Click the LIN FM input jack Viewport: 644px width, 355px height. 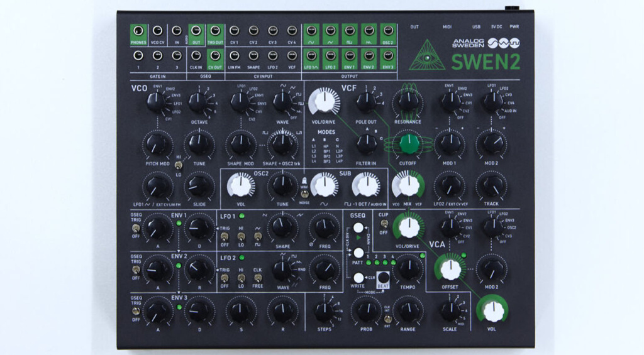pyautogui.click(x=234, y=55)
